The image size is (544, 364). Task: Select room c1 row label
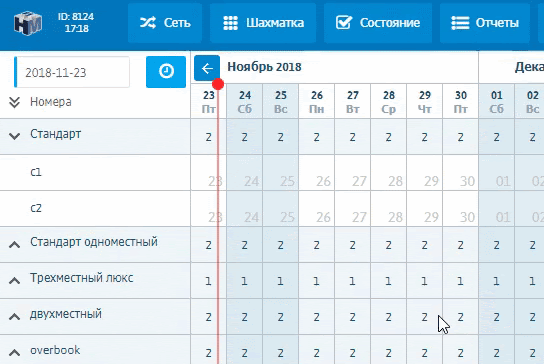coord(36,172)
